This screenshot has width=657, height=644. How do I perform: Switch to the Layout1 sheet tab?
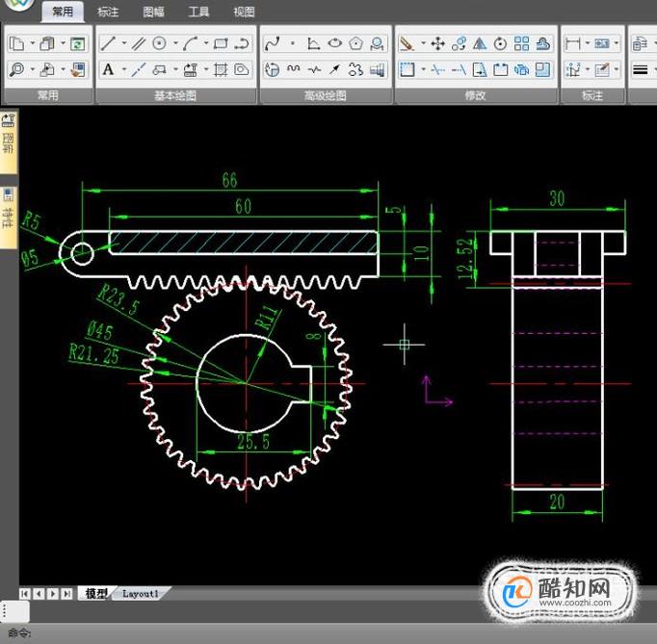tap(141, 594)
